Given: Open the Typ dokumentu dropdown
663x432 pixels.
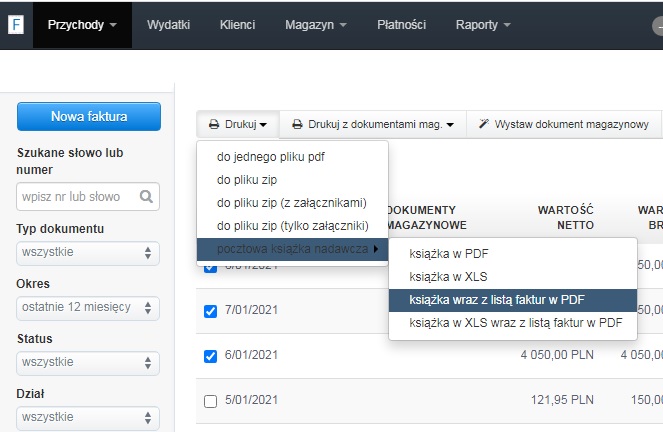Looking at the screenshot, I should (88, 252).
